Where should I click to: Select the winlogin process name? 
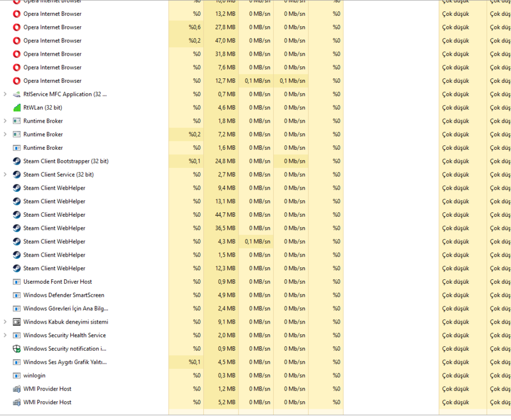click(x=34, y=376)
